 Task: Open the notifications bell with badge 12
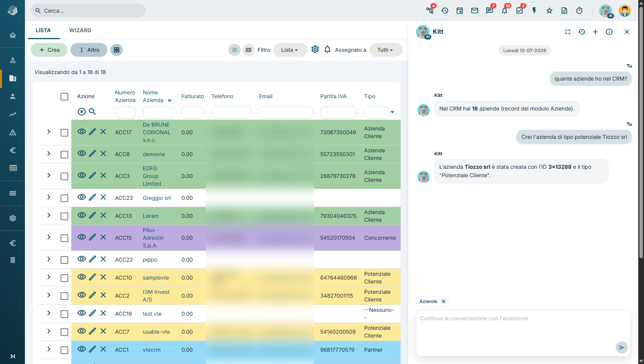pyautogui.click(x=504, y=11)
